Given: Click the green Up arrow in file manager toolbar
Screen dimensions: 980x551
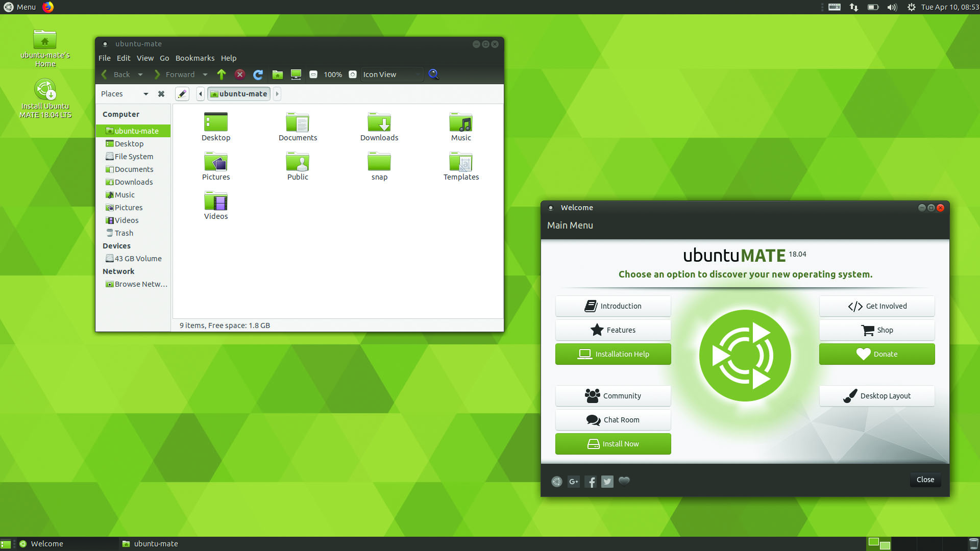Looking at the screenshot, I should click(222, 74).
